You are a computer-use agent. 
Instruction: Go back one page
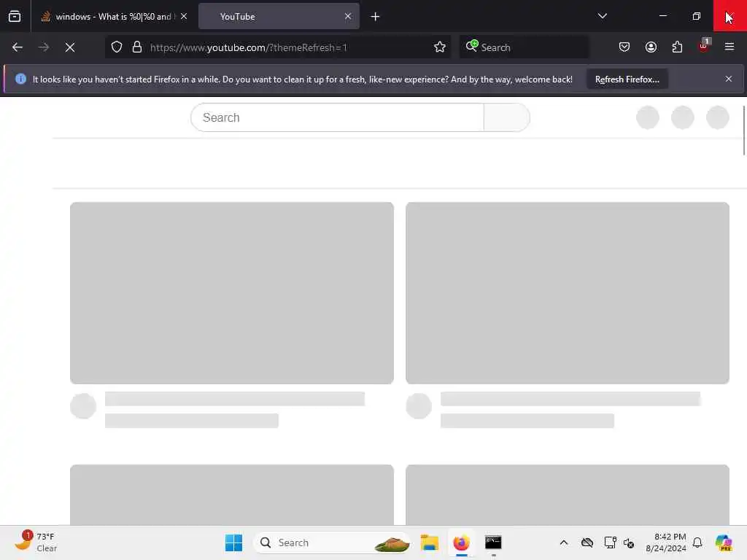(18, 47)
